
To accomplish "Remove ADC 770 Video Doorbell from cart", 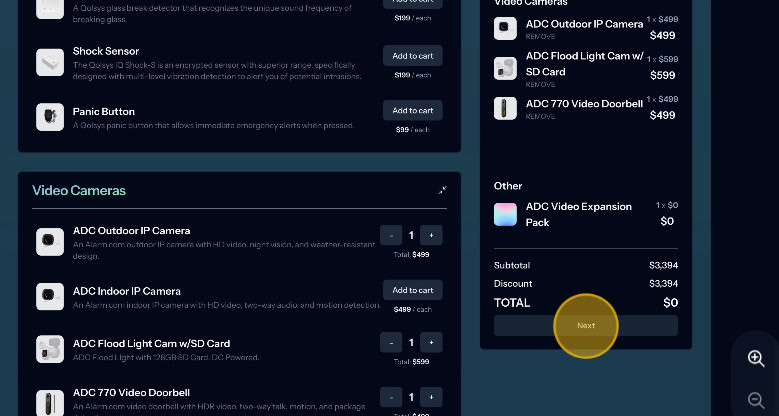I will tap(541, 116).
